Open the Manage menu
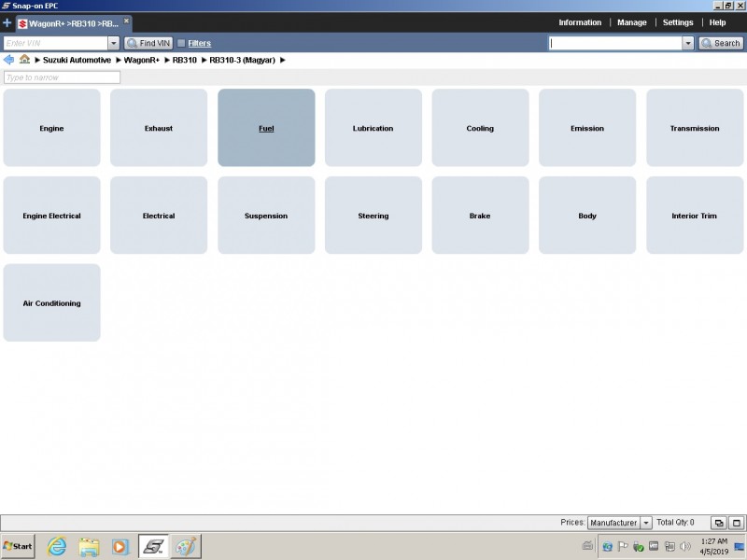Screen dimensions: 747x560 click(632, 22)
